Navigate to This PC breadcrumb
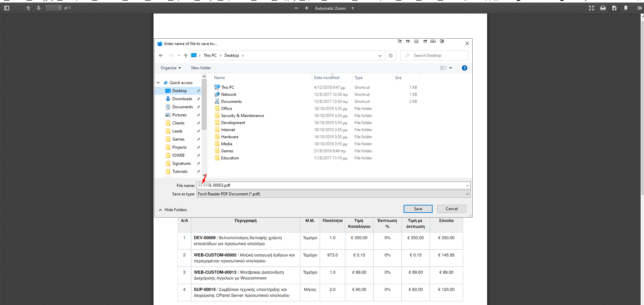 click(x=210, y=55)
